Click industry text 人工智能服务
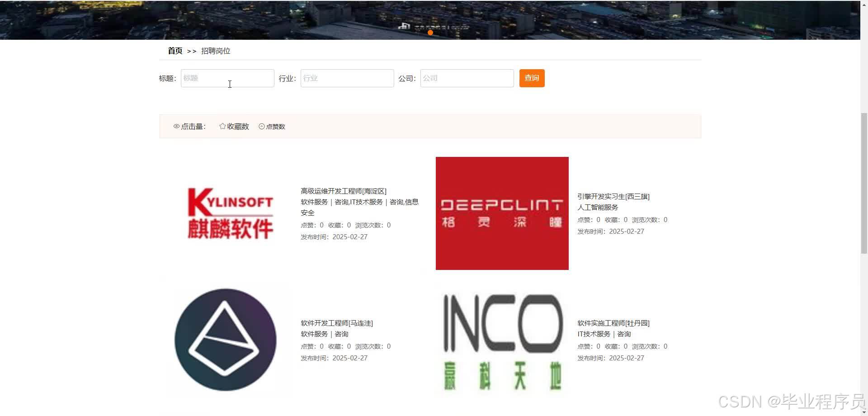868x416 pixels. 598,208
